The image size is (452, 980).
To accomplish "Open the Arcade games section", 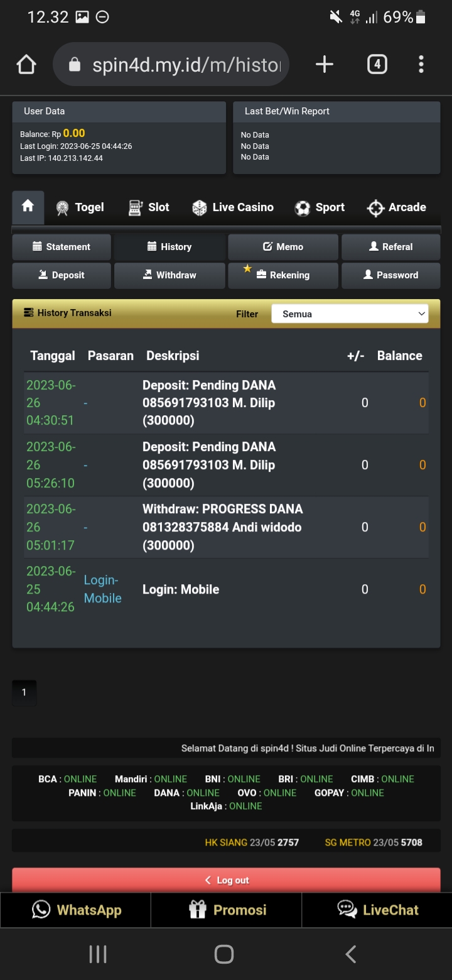I will (396, 207).
